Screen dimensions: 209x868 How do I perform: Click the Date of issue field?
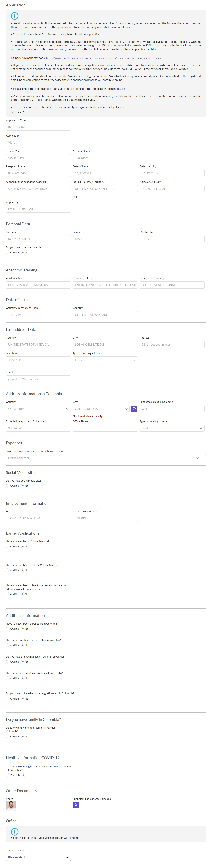[105, 173]
